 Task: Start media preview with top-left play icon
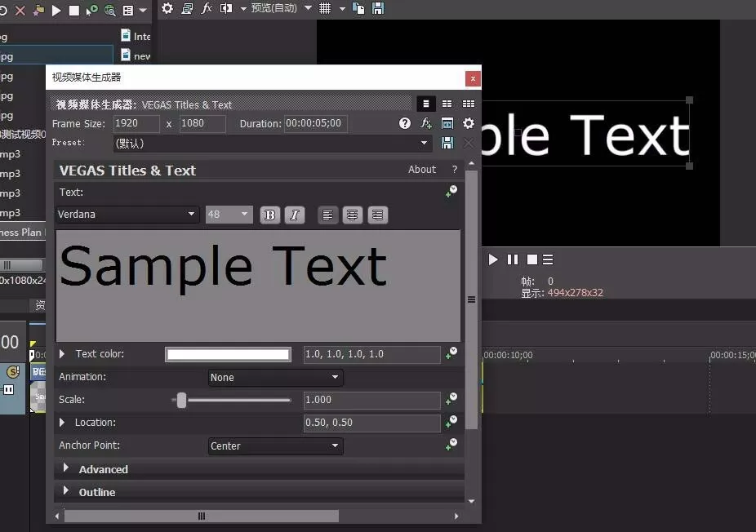(x=56, y=10)
